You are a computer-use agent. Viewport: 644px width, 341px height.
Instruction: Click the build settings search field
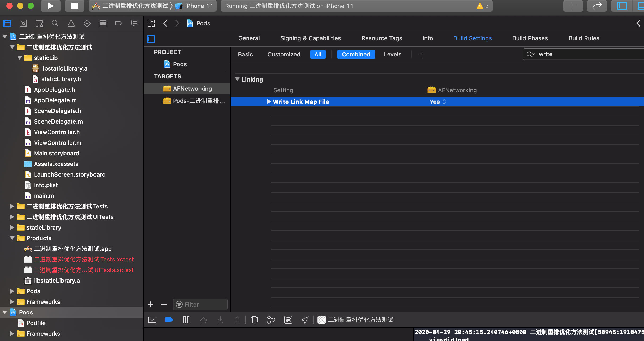583,54
